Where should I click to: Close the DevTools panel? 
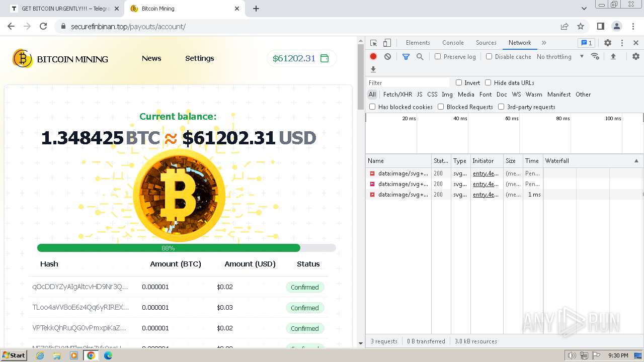pos(636,43)
